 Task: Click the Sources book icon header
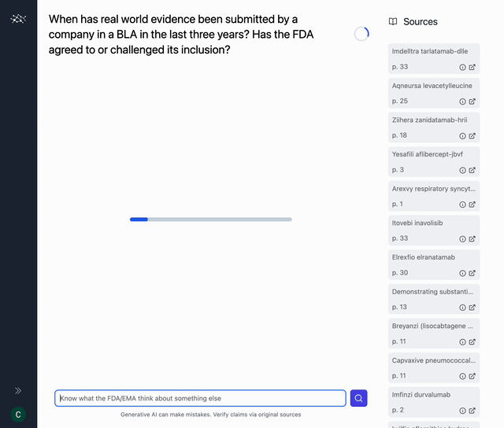(393, 21)
